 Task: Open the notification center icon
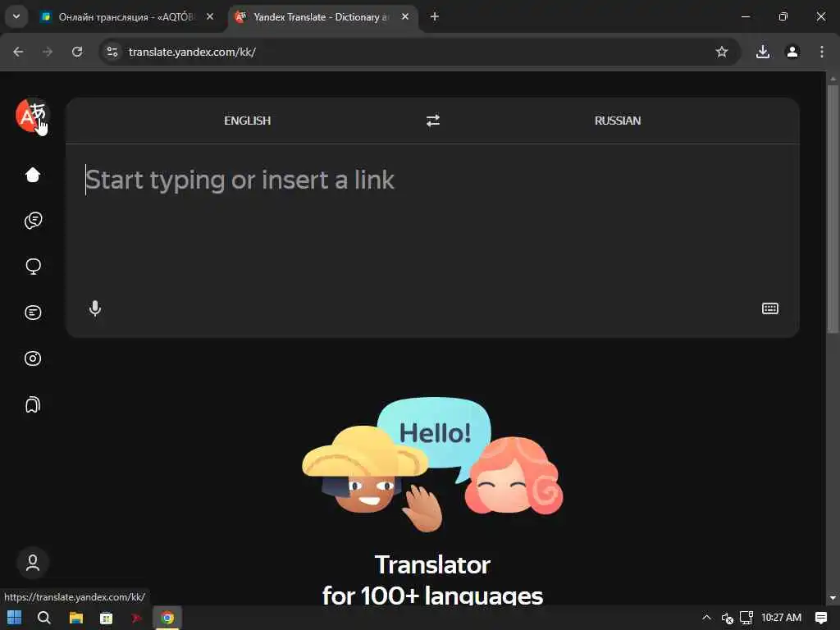820,618
